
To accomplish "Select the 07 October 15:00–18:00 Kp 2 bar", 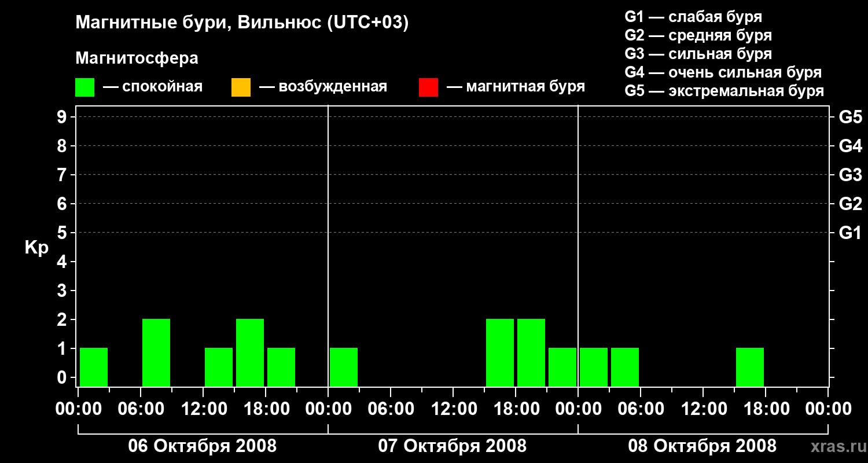I will pos(500,352).
